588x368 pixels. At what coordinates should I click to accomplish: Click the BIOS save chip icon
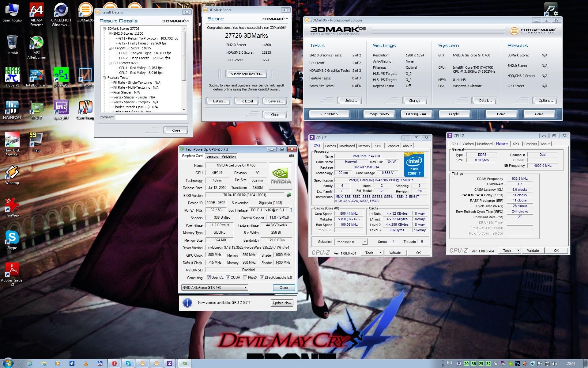pyautogui.click(x=288, y=195)
